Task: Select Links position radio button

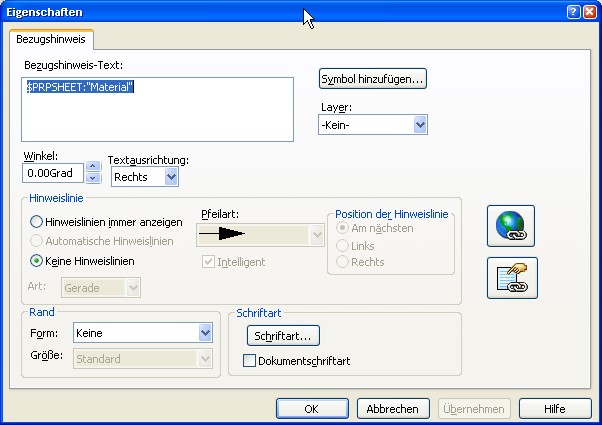Action: pyautogui.click(x=342, y=246)
